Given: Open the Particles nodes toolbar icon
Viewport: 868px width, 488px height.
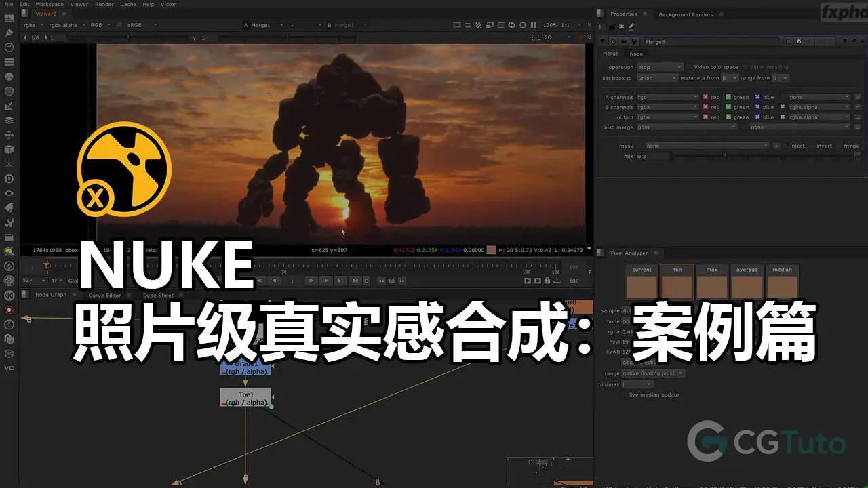Looking at the screenshot, I should click(x=9, y=164).
